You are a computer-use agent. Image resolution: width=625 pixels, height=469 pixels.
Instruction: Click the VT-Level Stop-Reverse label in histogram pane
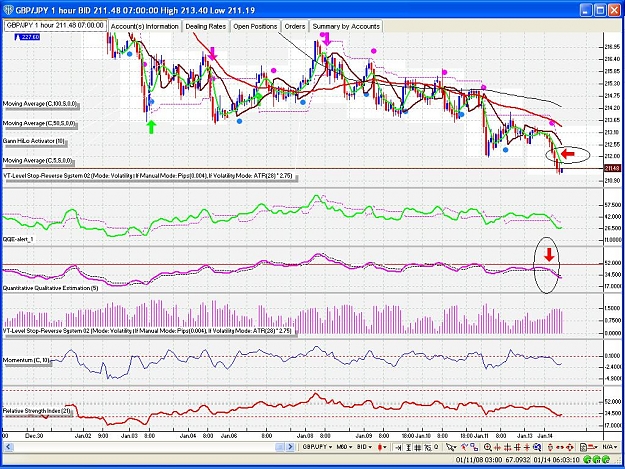click(147, 331)
